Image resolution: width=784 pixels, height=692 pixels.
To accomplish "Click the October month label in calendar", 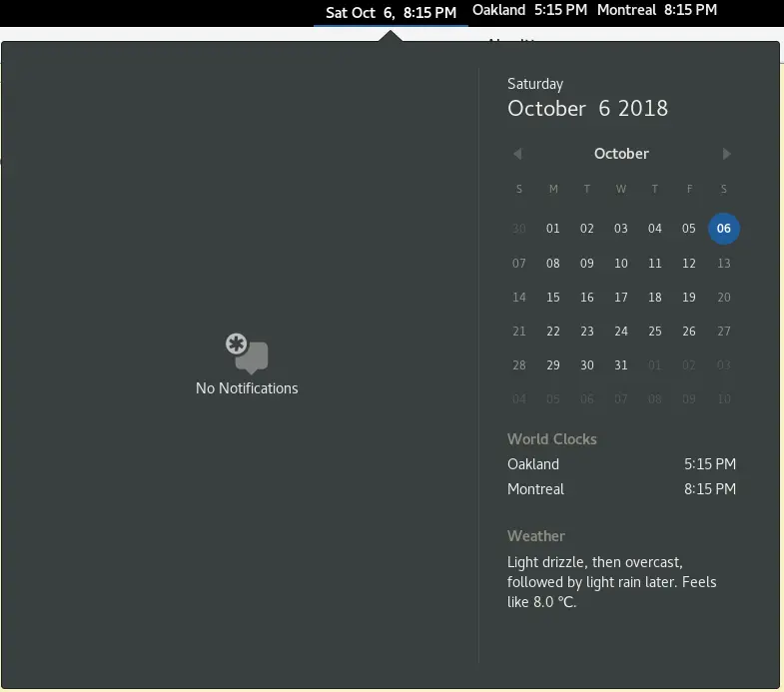I will (621, 154).
